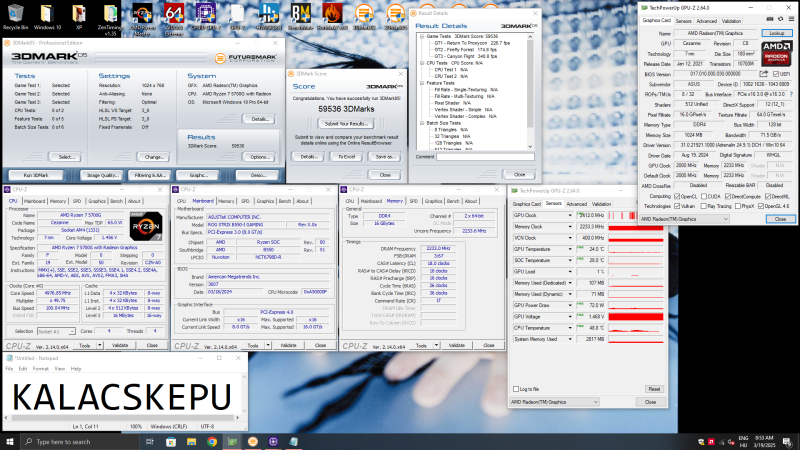Image resolution: width=800 pixels, height=450 pixels.
Task: Open the Windows 10 folder on desktop
Action: [47, 15]
